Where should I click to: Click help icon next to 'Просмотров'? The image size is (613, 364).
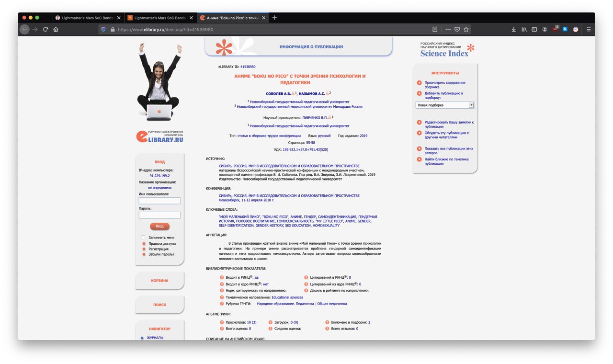pyautogui.click(x=222, y=322)
